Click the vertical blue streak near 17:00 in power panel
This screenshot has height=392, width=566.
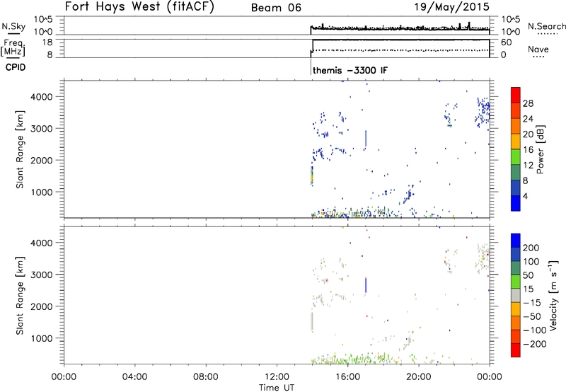click(x=366, y=139)
